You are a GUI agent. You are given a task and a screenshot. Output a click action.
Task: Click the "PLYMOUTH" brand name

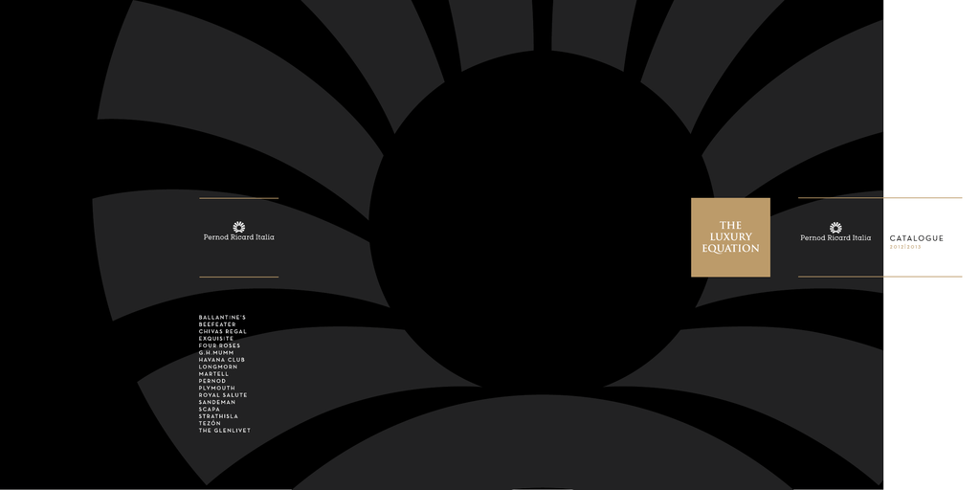217,389
